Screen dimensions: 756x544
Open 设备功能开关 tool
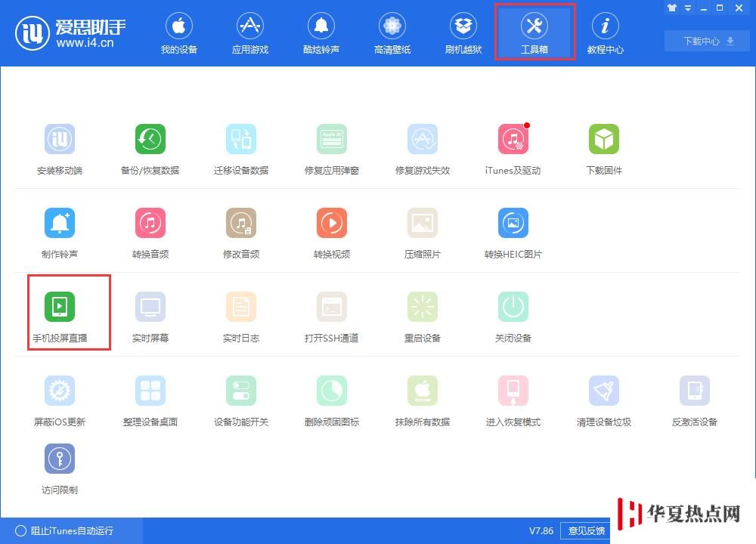pos(241,401)
